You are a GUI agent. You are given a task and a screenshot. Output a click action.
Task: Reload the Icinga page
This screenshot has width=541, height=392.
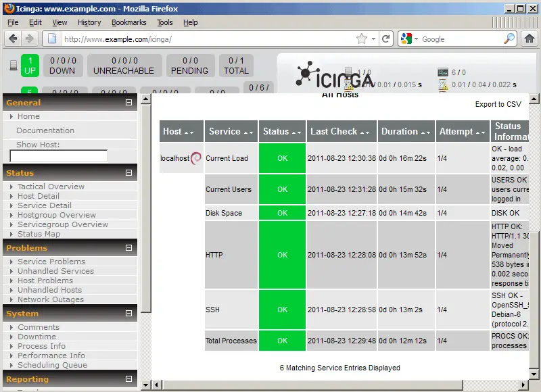click(x=386, y=39)
